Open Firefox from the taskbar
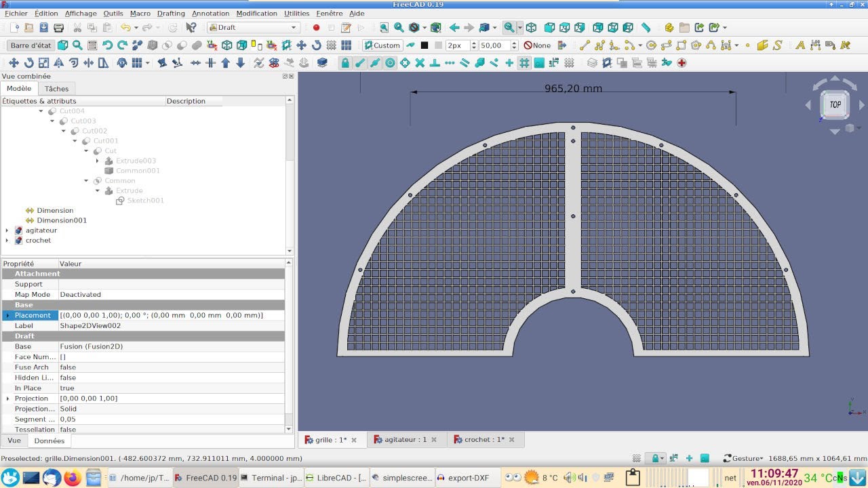The height and width of the screenshot is (488, 868). tap(72, 478)
